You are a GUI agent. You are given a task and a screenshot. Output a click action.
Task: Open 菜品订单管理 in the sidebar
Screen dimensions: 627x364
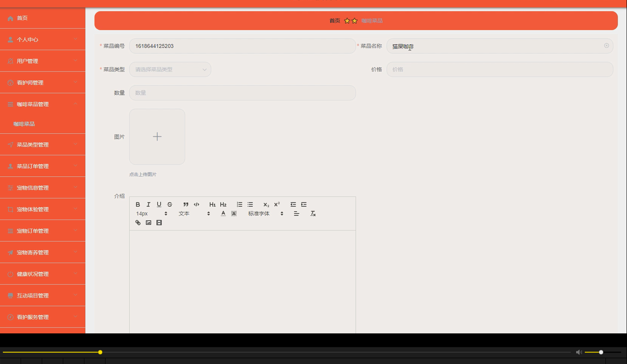[x=43, y=166]
